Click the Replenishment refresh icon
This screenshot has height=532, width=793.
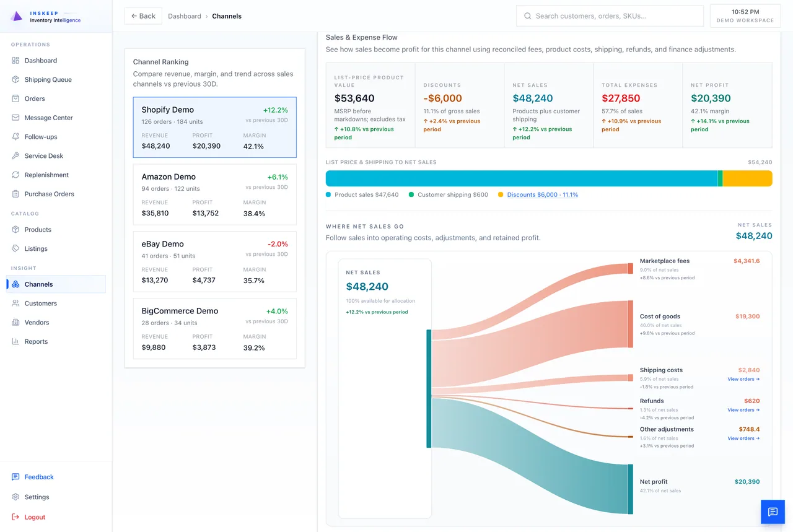click(15, 175)
